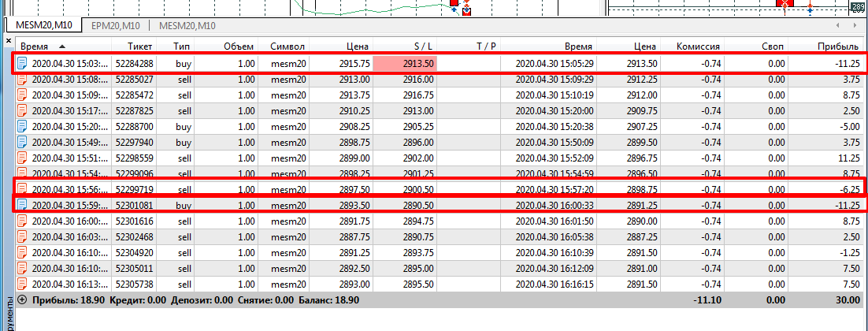This screenshot has height=331, width=868.
Task: Click the order icon of ticket 52305011
Action: (22, 269)
